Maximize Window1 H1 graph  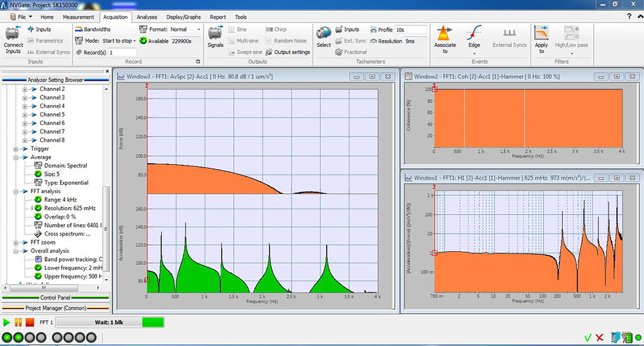point(616,178)
